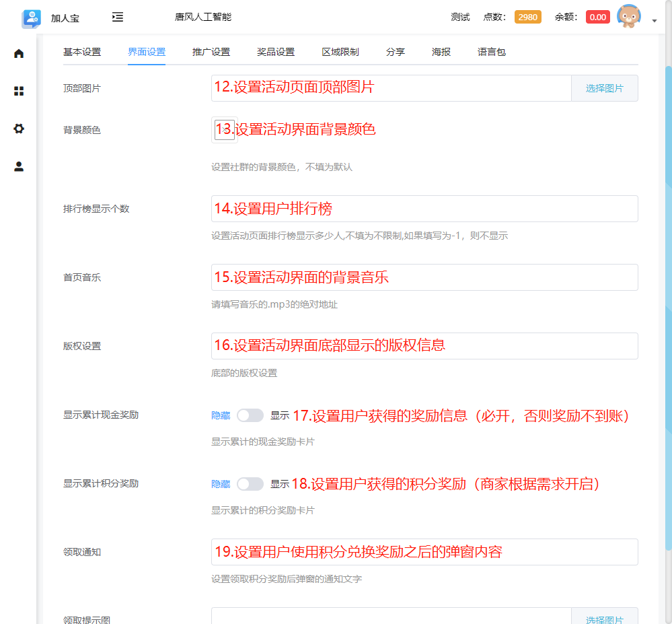Expand the account dropdown arrow next to avatar
Image resolution: width=672 pixels, height=624 pixels.
click(654, 20)
